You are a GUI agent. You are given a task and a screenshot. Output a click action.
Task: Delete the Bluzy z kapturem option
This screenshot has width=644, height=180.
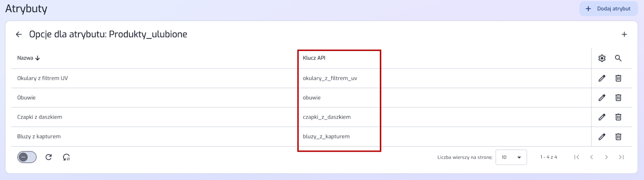tap(618, 137)
